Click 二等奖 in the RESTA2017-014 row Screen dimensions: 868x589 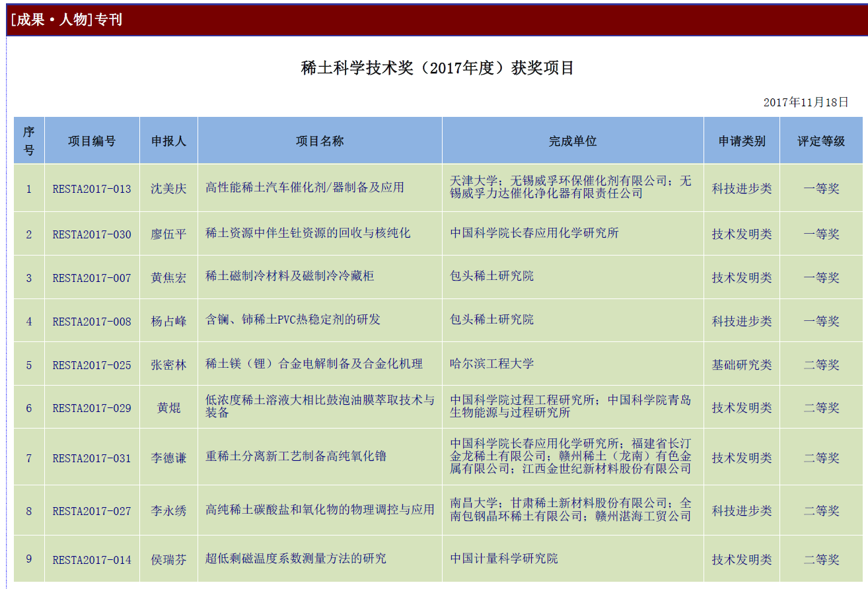pyautogui.click(x=821, y=560)
